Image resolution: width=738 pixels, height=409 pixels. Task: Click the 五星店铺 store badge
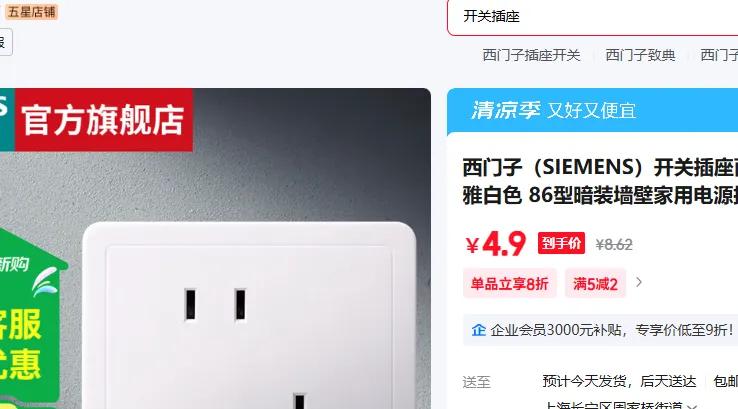click(x=32, y=12)
